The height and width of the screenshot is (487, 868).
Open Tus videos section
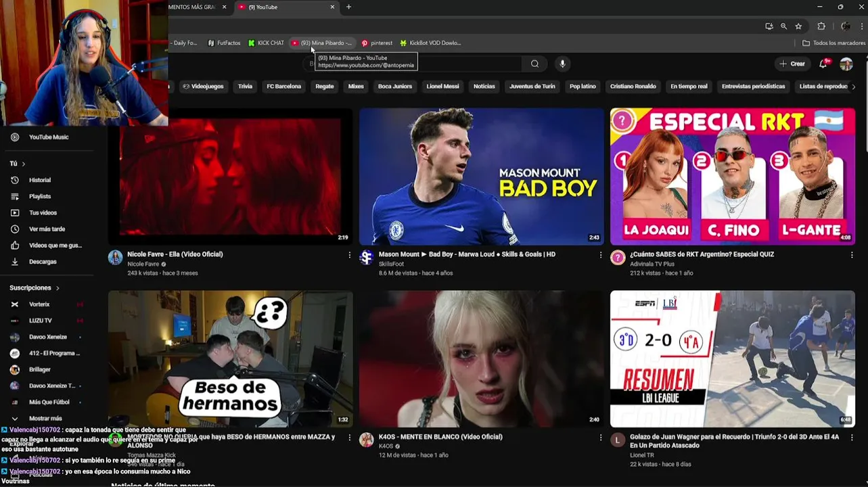pos(42,212)
